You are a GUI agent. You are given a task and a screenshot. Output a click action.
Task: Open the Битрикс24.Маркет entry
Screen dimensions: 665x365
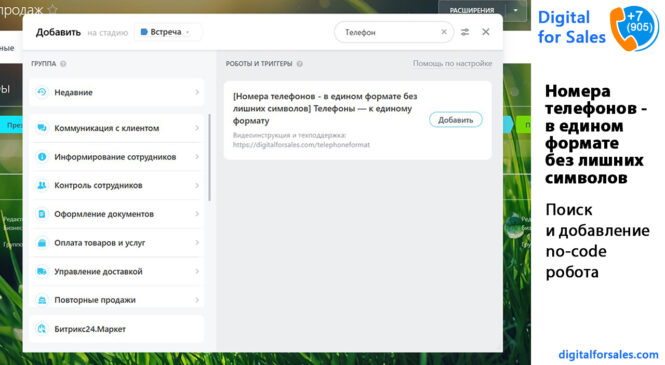[x=117, y=329]
